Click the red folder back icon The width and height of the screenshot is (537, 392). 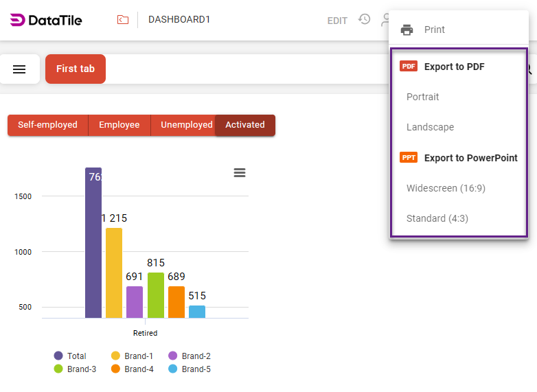click(x=123, y=20)
